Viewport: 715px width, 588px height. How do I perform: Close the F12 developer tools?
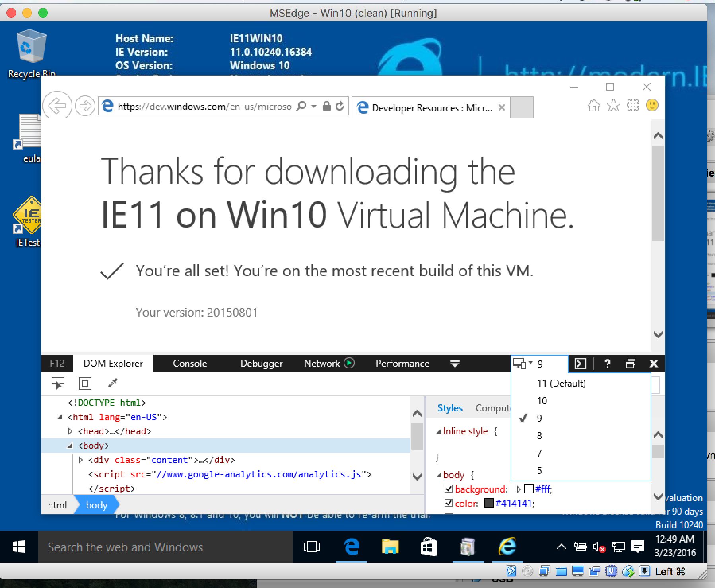coord(653,364)
